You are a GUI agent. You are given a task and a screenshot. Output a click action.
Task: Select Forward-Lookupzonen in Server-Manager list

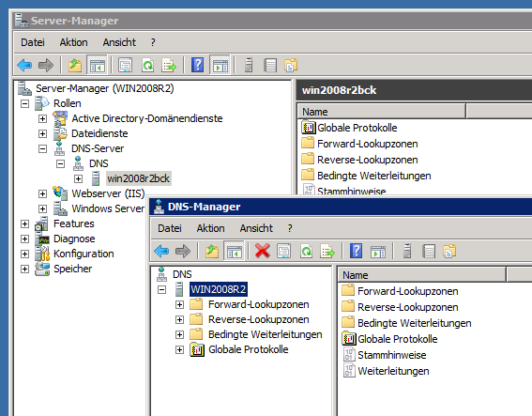pyautogui.click(x=368, y=144)
